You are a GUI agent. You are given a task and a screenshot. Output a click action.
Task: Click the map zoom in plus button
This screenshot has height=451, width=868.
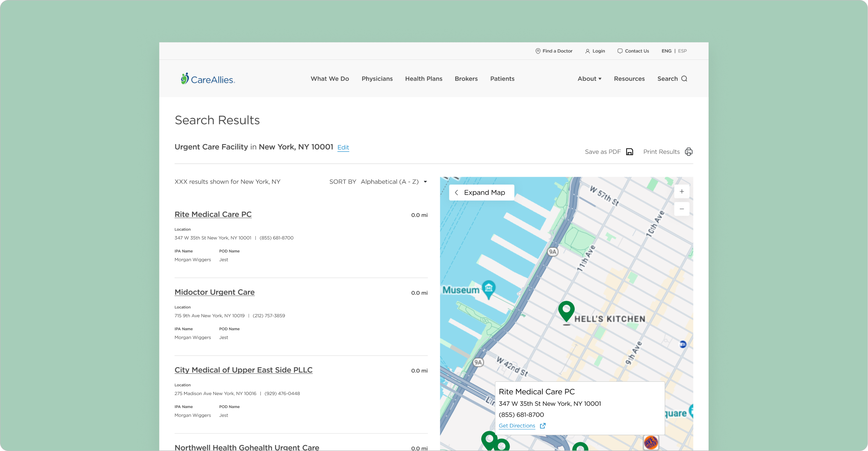pos(681,191)
